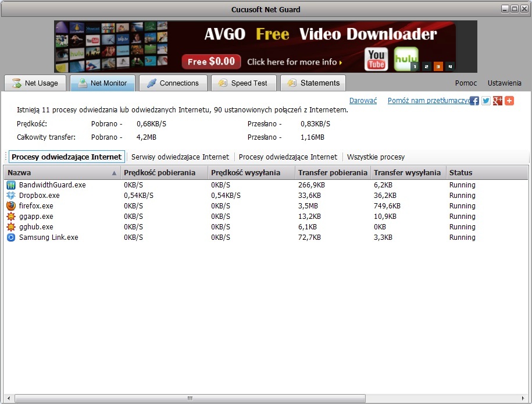The height and width of the screenshot is (404, 532).
Task: Open Ustawienia settings
Action: [504, 83]
